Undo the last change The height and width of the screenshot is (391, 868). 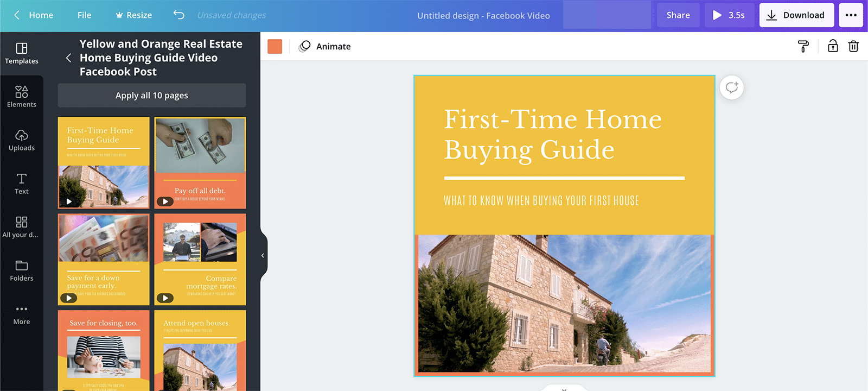(179, 15)
